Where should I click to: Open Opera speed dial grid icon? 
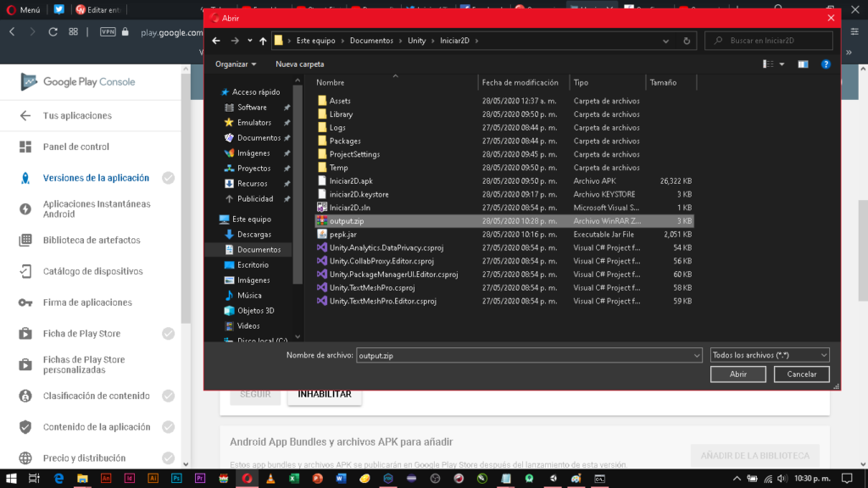click(x=73, y=32)
